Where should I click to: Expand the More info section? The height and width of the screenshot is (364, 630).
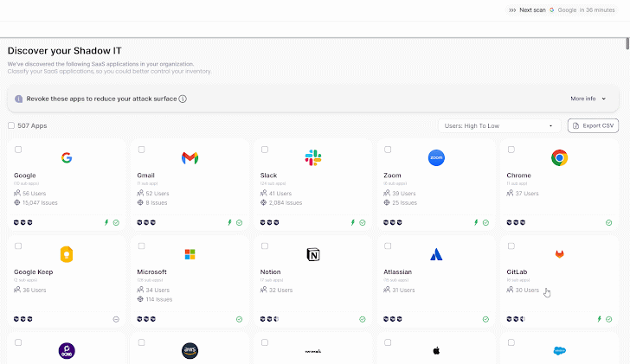tap(588, 99)
